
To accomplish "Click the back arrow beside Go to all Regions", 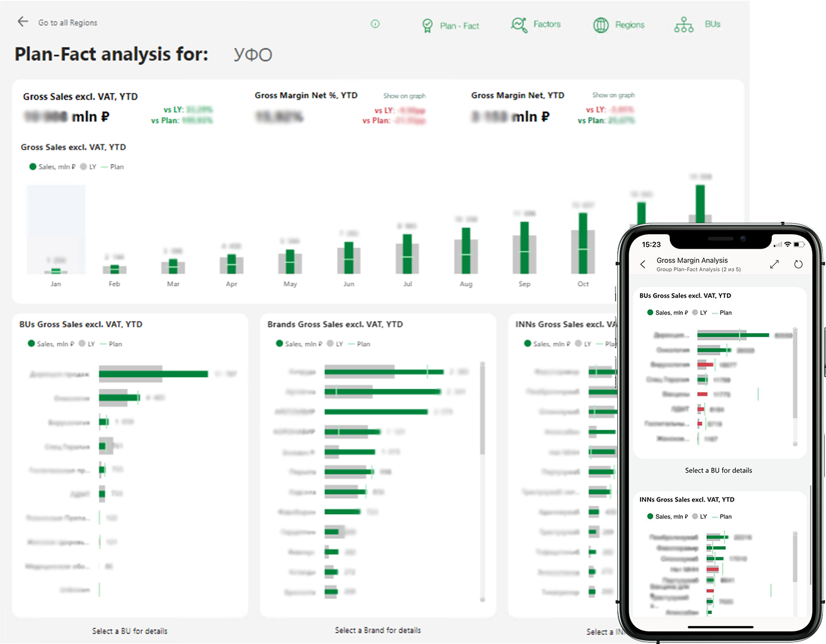I will click(x=23, y=22).
